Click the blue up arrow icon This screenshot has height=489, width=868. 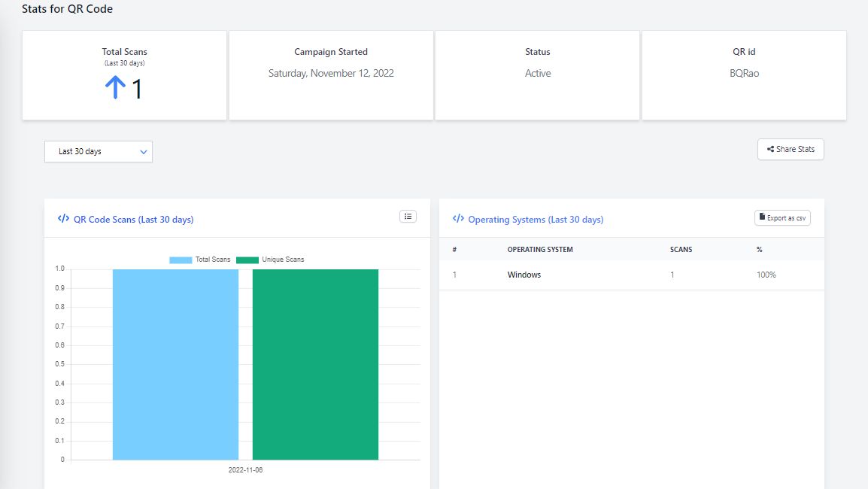tap(115, 89)
